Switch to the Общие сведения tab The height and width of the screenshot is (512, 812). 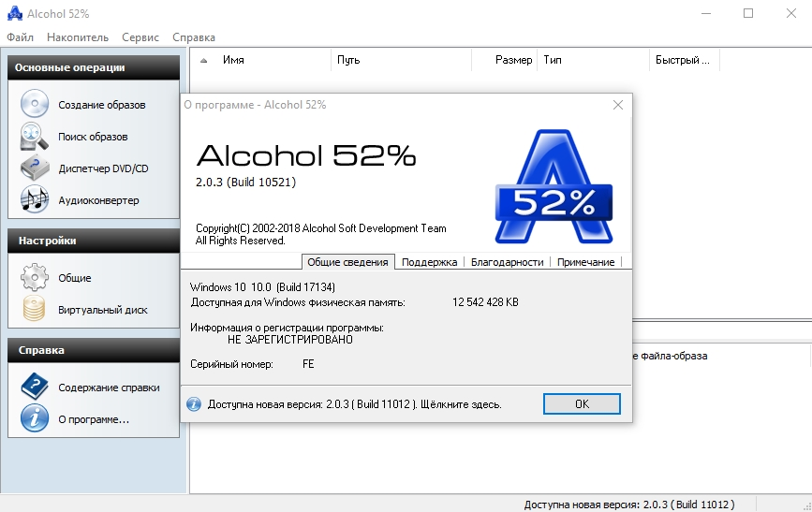(x=348, y=262)
